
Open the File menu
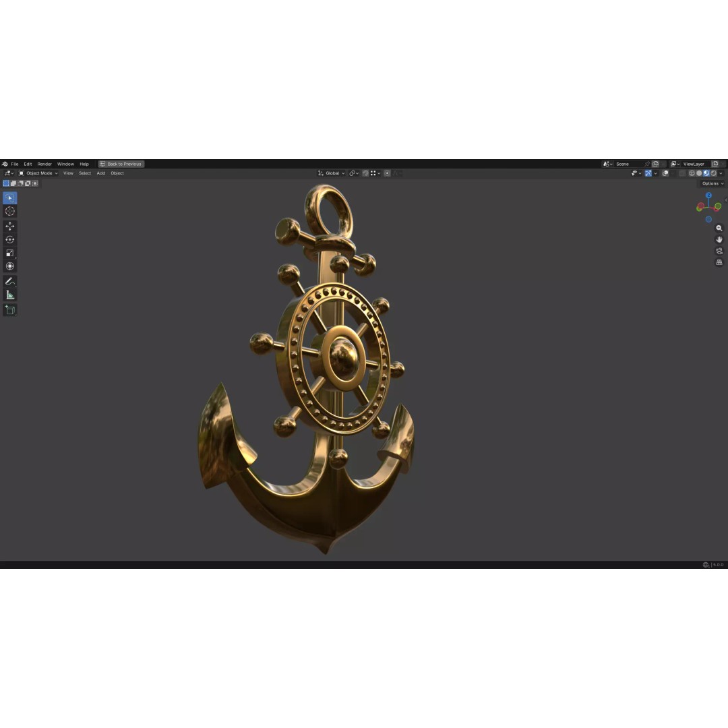point(15,164)
